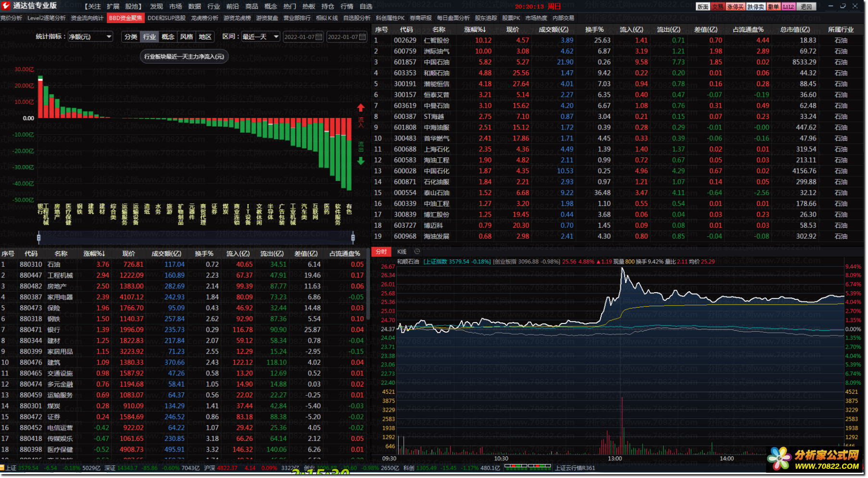Select the 地区 segment option
The image size is (868, 478).
205,37
